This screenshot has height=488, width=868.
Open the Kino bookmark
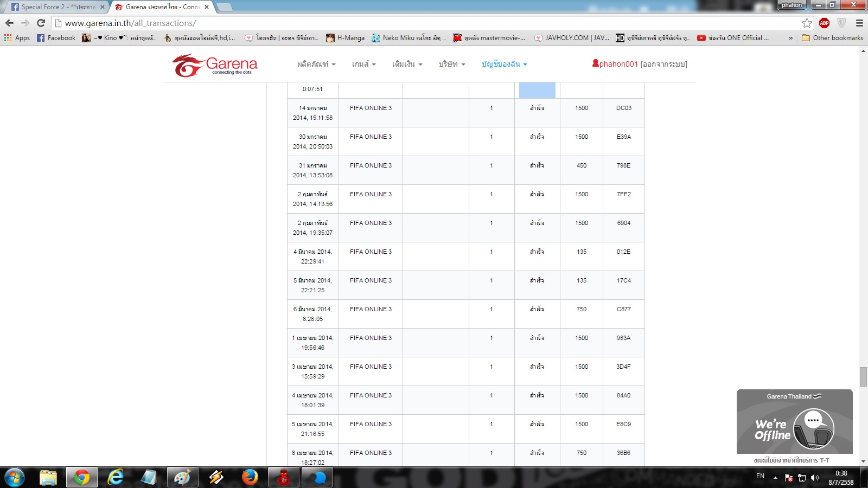coord(119,38)
